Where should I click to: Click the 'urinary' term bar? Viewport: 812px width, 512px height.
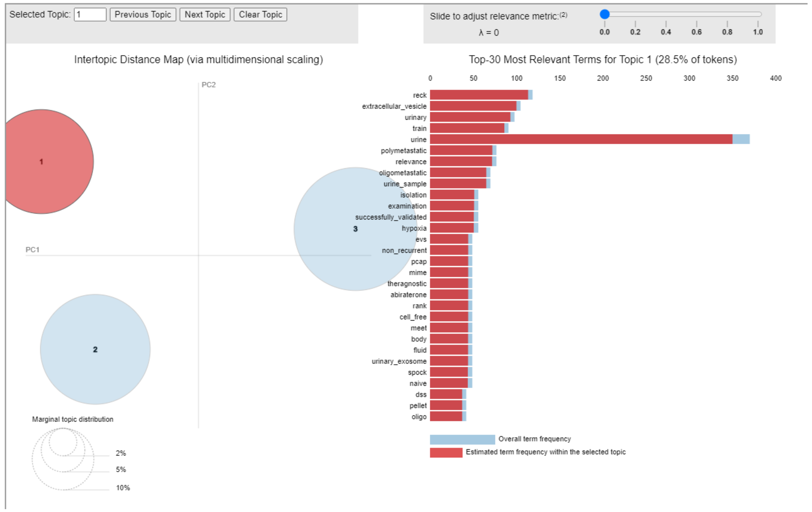pos(470,117)
